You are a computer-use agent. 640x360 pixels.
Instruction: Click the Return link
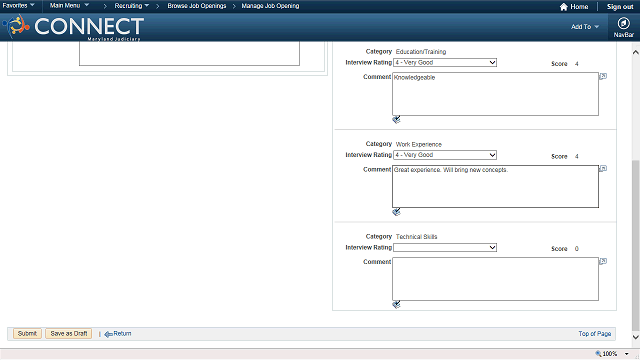(x=118, y=334)
